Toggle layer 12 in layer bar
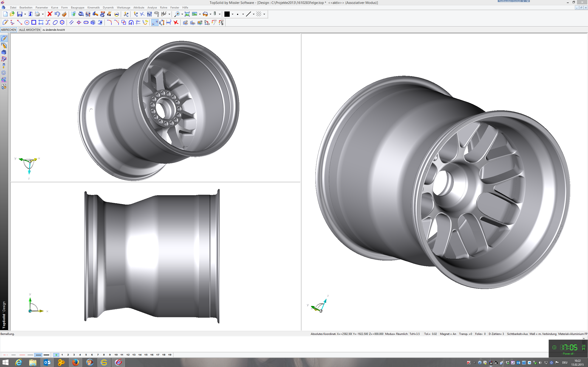The height and width of the screenshot is (367, 588). click(x=128, y=355)
